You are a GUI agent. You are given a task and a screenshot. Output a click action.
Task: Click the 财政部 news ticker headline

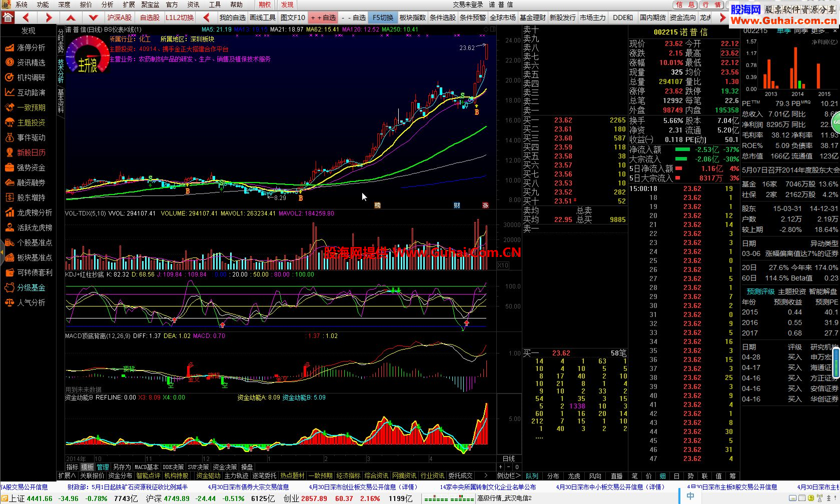click(128, 486)
